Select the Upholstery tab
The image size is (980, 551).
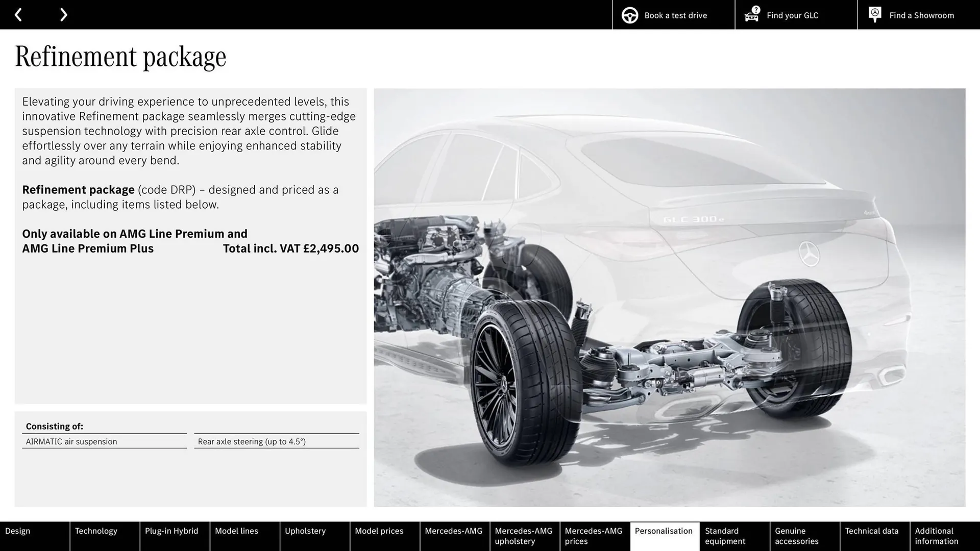[314, 536]
